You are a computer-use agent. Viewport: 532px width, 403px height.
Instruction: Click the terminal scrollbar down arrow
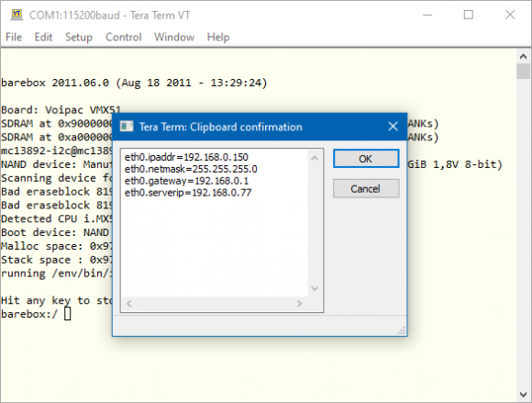tap(524, 395)
